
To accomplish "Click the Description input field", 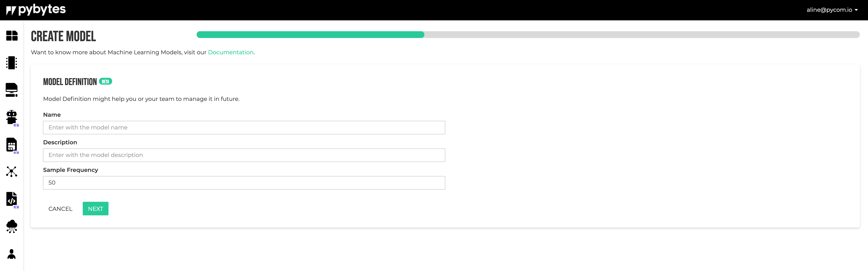I will coord(244,155).
